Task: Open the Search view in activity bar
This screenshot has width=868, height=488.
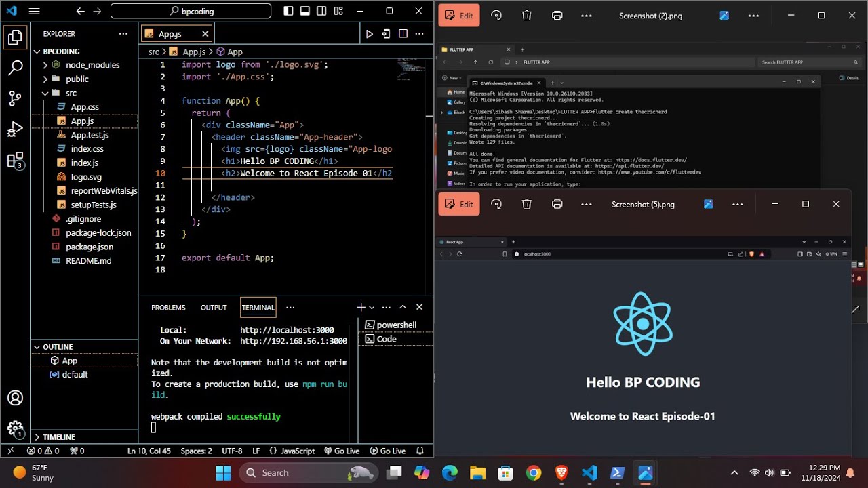Action: coord(15,68)
